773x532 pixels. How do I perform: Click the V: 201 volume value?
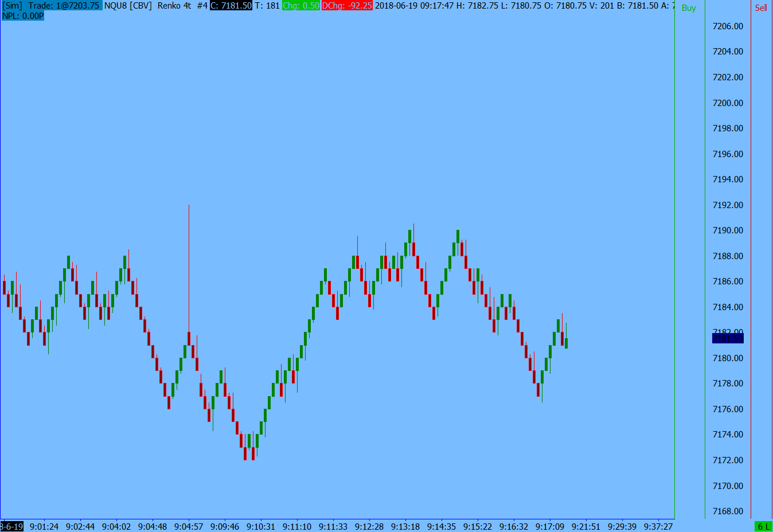602,6
